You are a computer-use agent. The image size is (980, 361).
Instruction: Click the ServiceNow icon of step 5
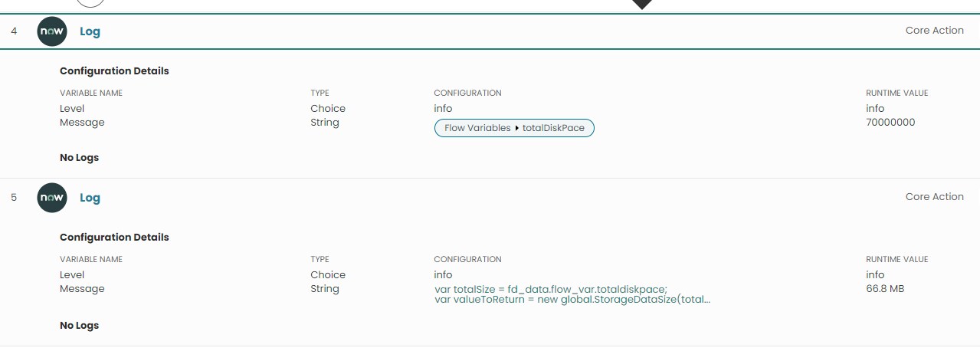(x=52, y=198)
